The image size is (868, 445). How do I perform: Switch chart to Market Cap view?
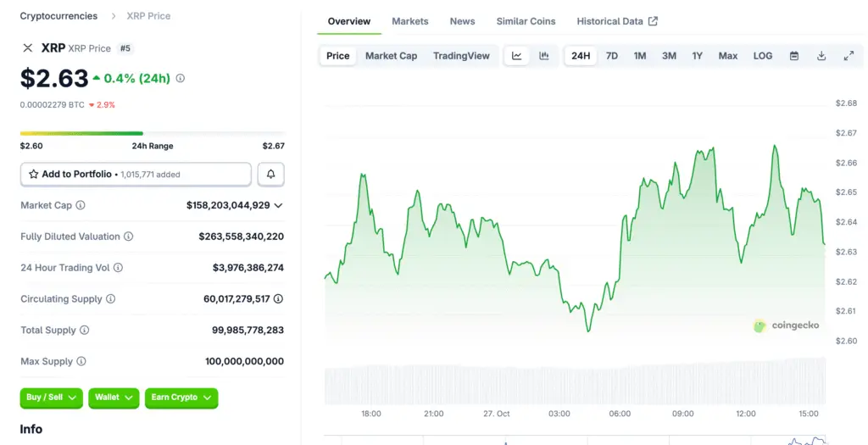pyautogui.click(x=391, y=56)
